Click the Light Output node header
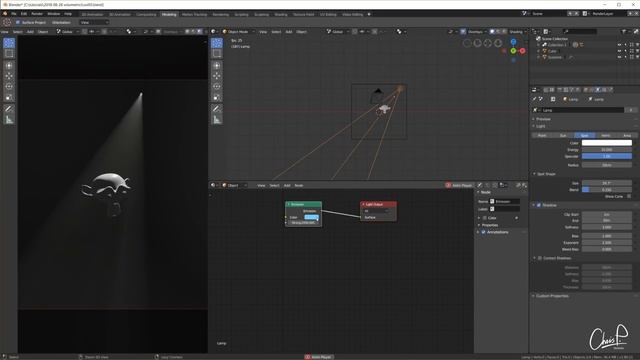Image resolution: width=640 pixels, height=360 pixels. 378,204
